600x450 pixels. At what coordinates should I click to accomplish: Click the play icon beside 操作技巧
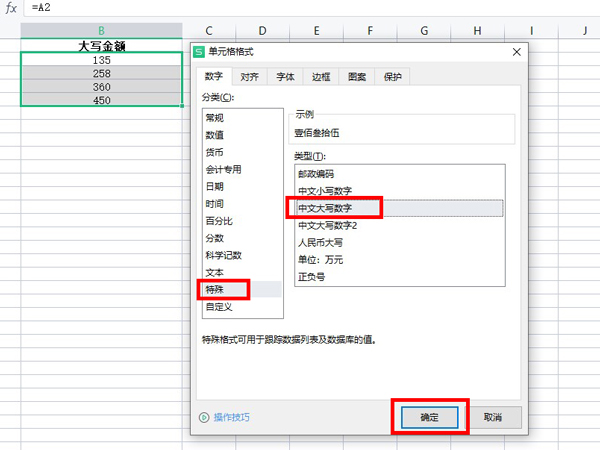204,417
